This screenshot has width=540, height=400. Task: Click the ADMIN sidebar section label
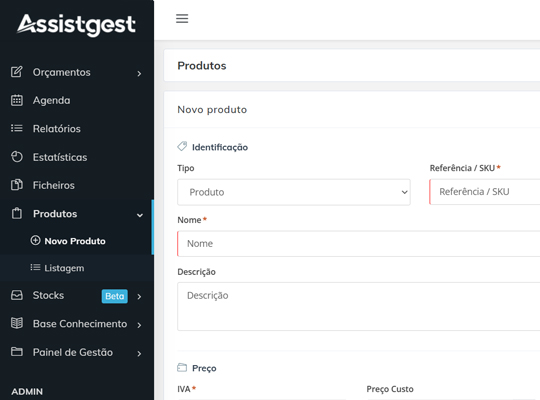coord(27,391)
